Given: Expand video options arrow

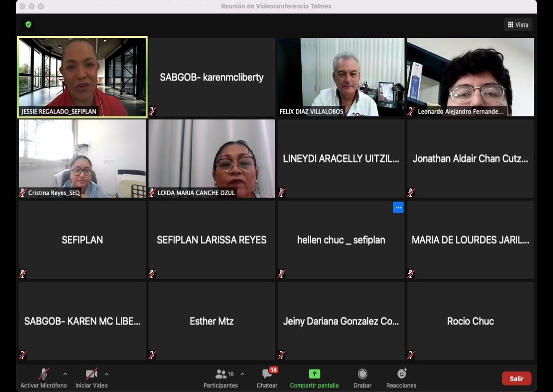Looking at the screenshot, I should pyautogui.click(x=106, y=374).
